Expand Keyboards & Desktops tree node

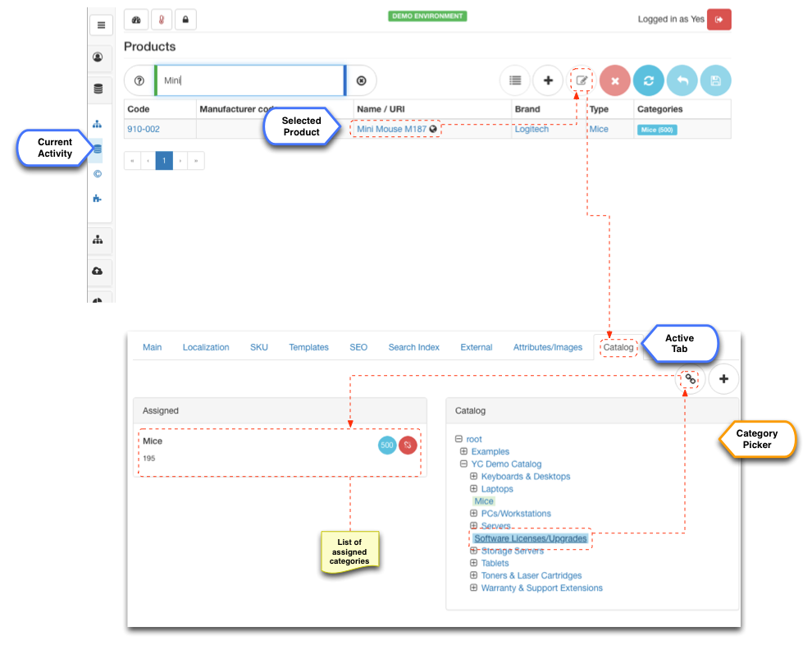click(x=473, y=477)
